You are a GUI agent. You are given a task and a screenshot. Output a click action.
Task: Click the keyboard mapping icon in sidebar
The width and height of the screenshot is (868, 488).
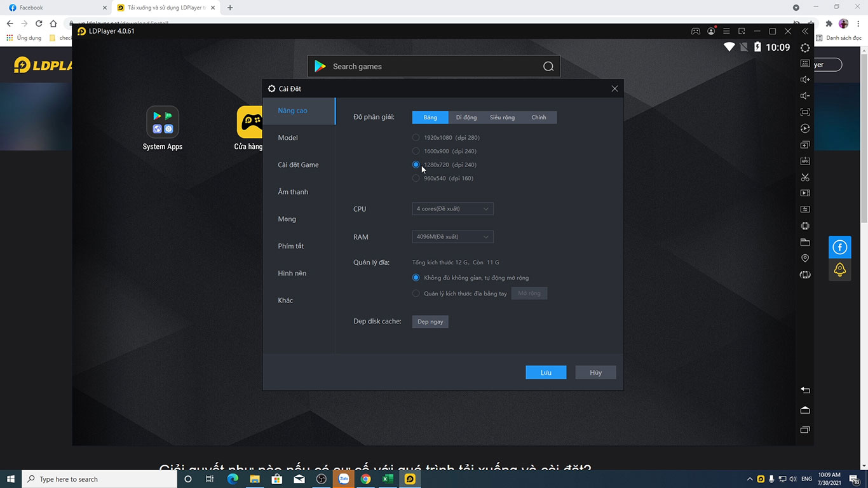805,64
